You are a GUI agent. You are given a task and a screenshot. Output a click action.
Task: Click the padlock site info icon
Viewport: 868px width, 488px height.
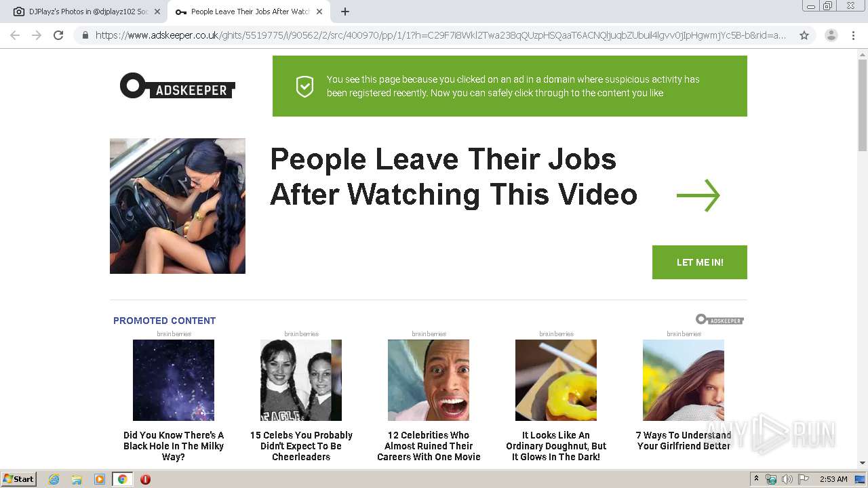coord(85,35)
